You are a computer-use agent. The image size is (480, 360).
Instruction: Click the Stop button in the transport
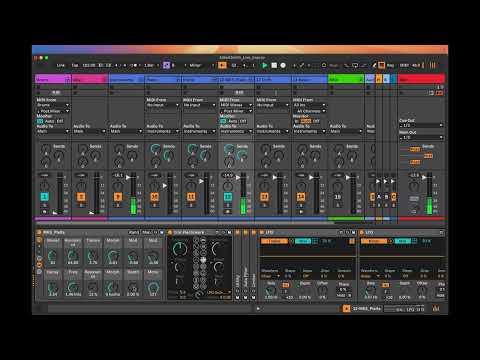pyautogui.click(x=274, y=66)
